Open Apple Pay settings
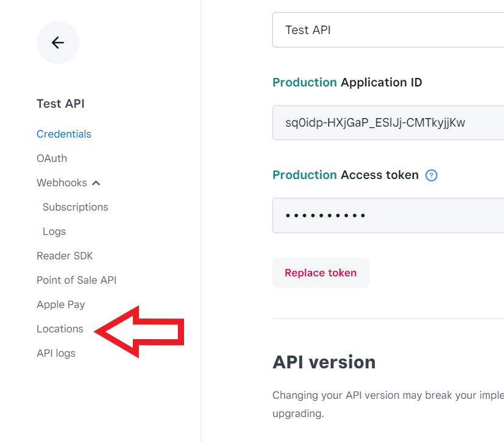The width and height of the screenshot is (504, 442). pyautogui.click(x=61, y=304)
